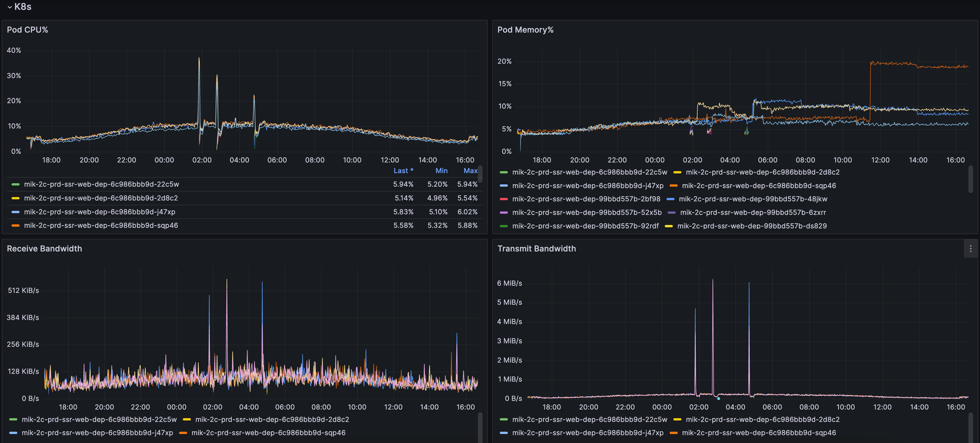Image resolution: width=980 pixels, height=443 pixels.
Task: Open Transmit Bandwidth panel three-dot menu
Action: 970,249
